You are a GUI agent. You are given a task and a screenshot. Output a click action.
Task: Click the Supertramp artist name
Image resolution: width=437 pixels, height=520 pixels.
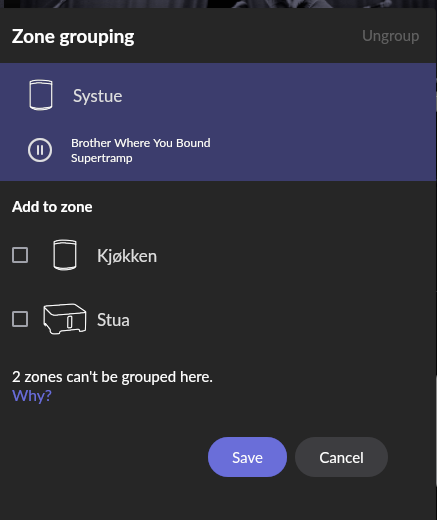(102, 158)
